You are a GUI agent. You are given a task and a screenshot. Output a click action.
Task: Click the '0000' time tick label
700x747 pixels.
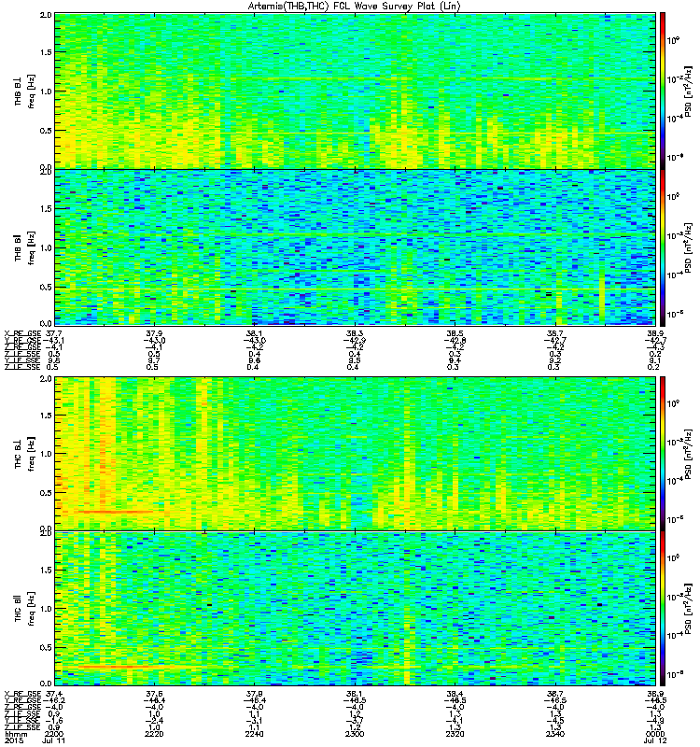point(655,734)
